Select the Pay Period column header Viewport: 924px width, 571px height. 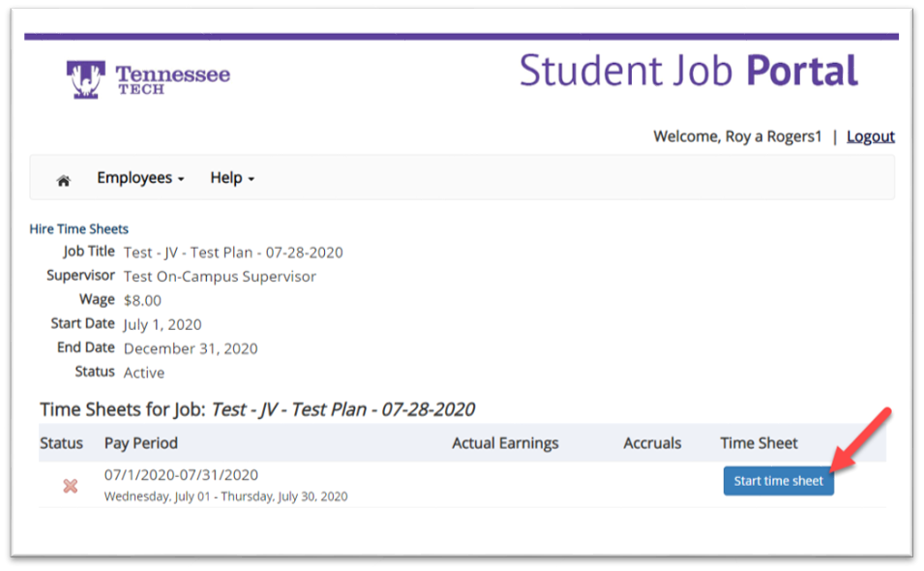(x=141, y=443)
